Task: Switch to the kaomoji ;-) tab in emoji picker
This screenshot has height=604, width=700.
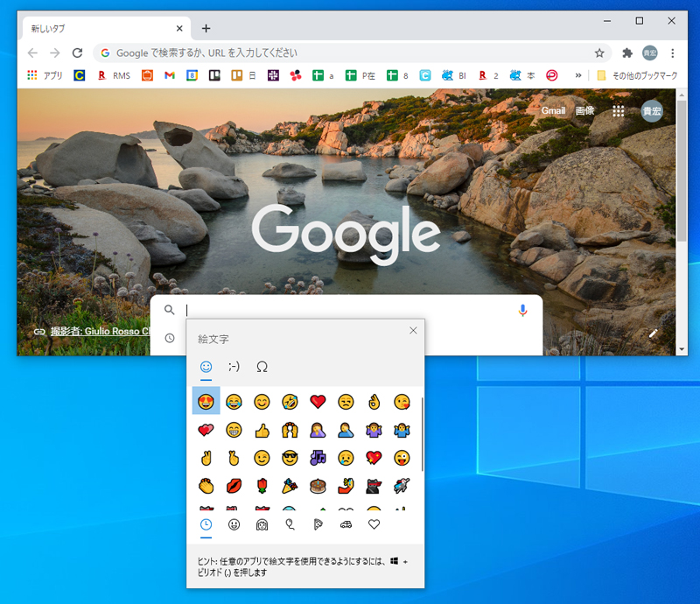Action: [233, 368]
